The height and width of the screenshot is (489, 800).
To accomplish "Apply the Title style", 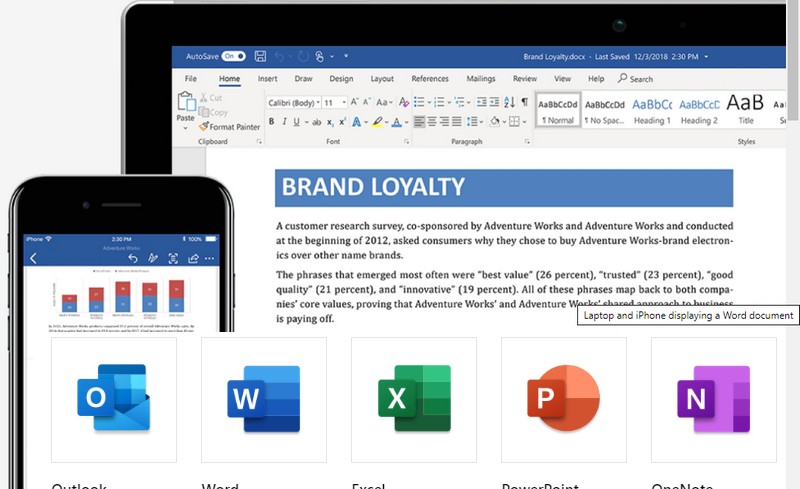I will (x=745, y=110).
